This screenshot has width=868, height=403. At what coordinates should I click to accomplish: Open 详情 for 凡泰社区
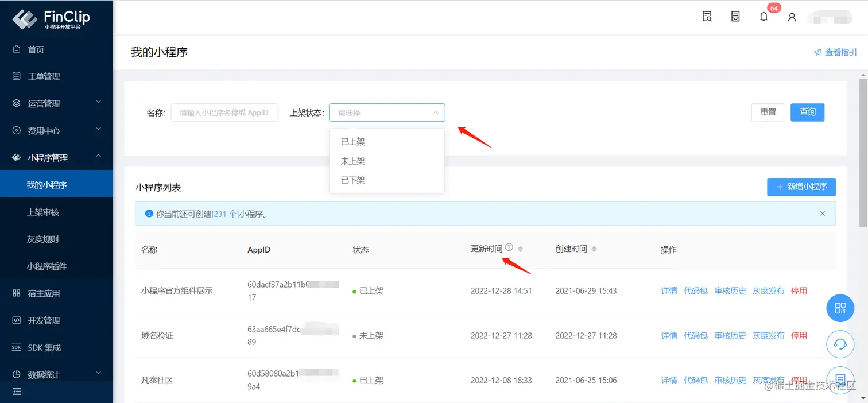[x=669, y=380]
